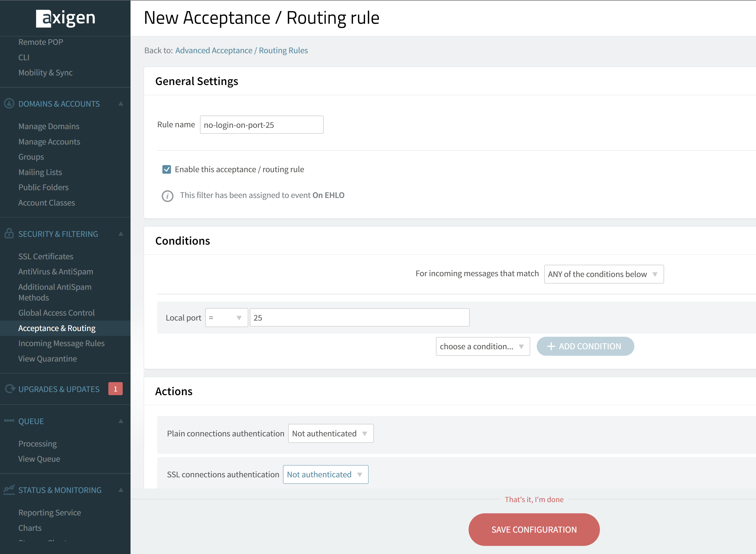Go to Manage Domains
Viewport: 756px width, 554px height.
click(x=49, y=127)
